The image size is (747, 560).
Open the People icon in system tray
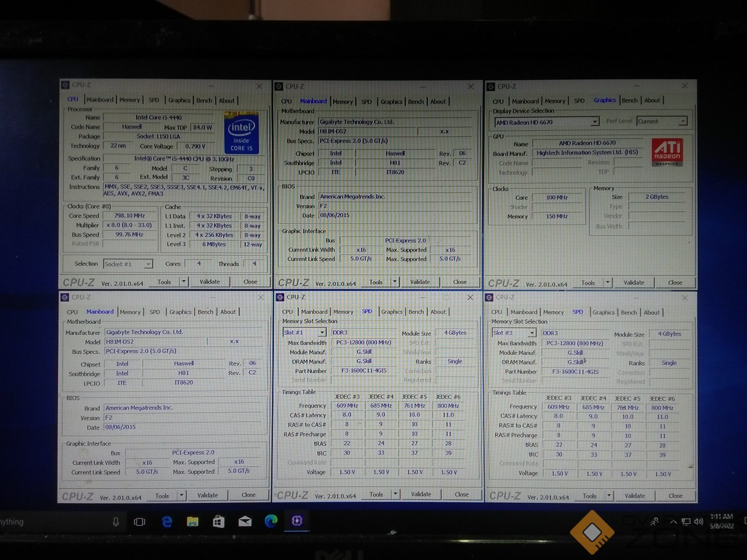[x=655, y=522]
